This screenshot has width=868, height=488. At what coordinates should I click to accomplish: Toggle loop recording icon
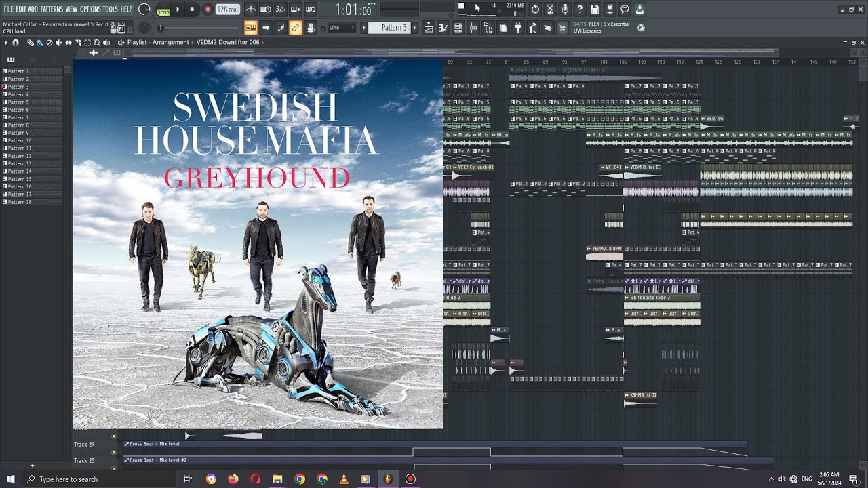pyautogui.click(x=311, y=9)
